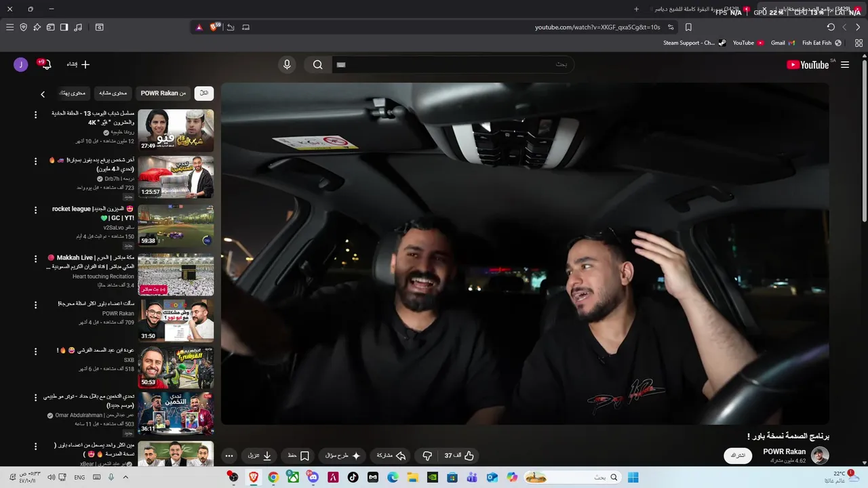Open Brave Rewards triangle icon
The image size is (868, 488).
click(199, 27)
